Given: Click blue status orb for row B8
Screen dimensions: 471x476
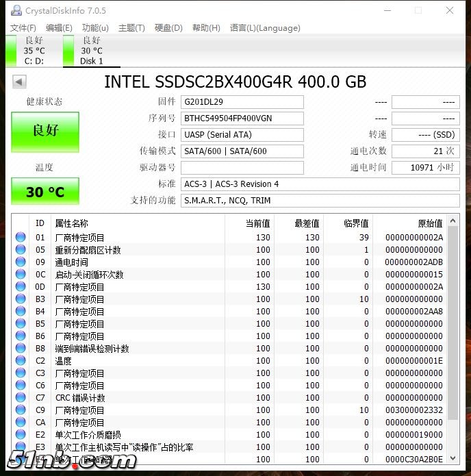Looking at the screenshot, I should (21, 349).
